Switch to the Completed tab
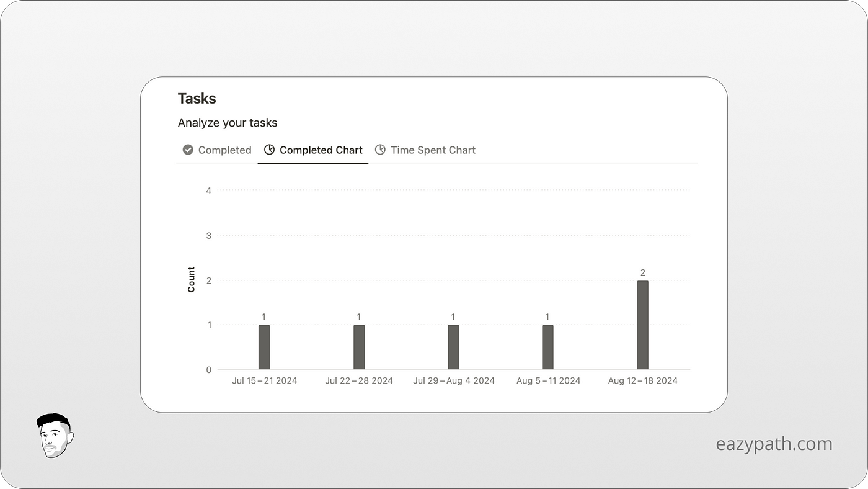Image resolution: width=868 pixels, height=489 pixels. pos(224,150)
